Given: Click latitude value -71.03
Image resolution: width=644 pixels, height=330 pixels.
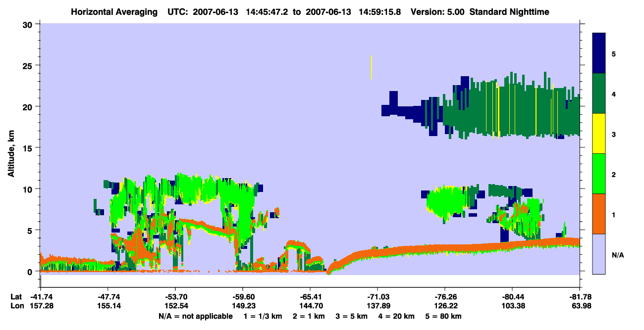Looking at the screenshot, I should [x=377, y=297].
